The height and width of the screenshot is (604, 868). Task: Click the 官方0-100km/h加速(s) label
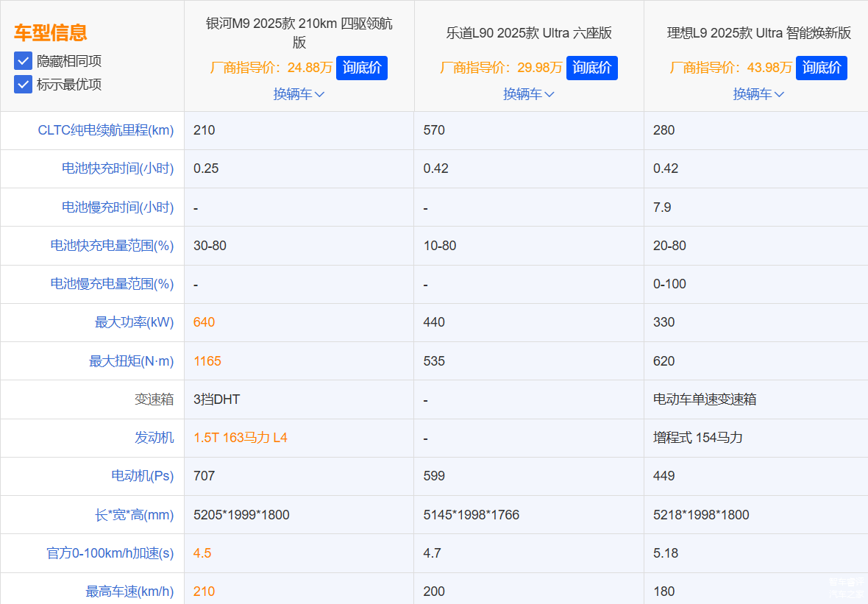tap(110, 553)
